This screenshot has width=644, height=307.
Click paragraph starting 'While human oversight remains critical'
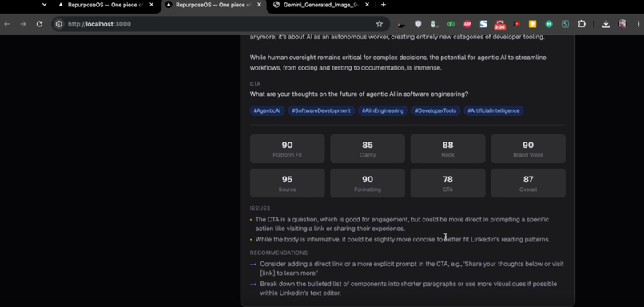[398, 62]
